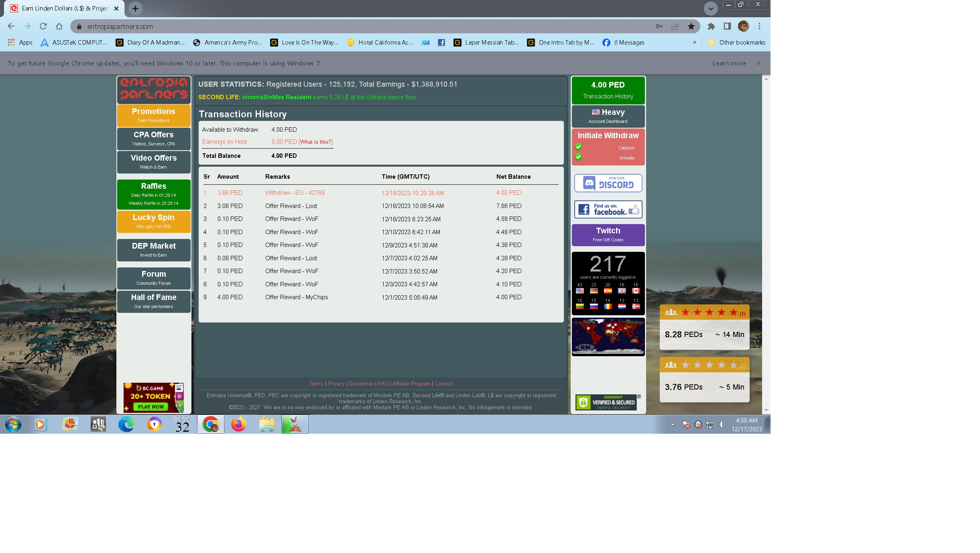
Task: Click the saved passwords key icon
Action: pos(659,26)
